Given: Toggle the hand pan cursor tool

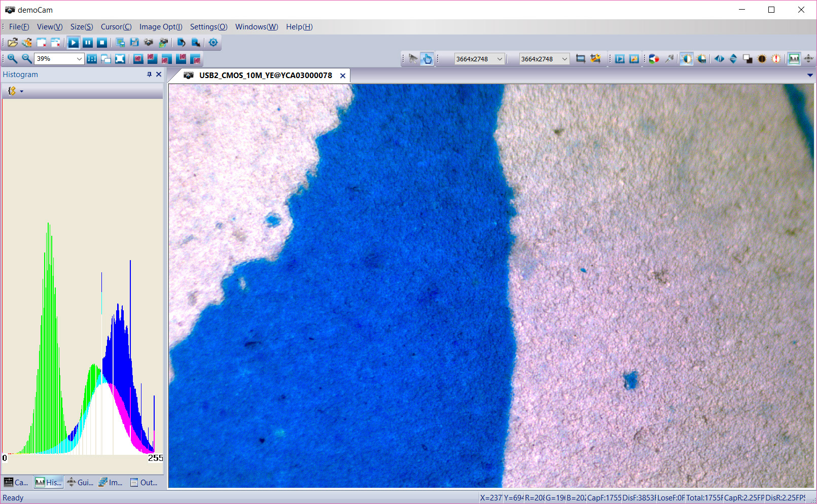Looking at the screenshot, I should (x=427, y=59).
